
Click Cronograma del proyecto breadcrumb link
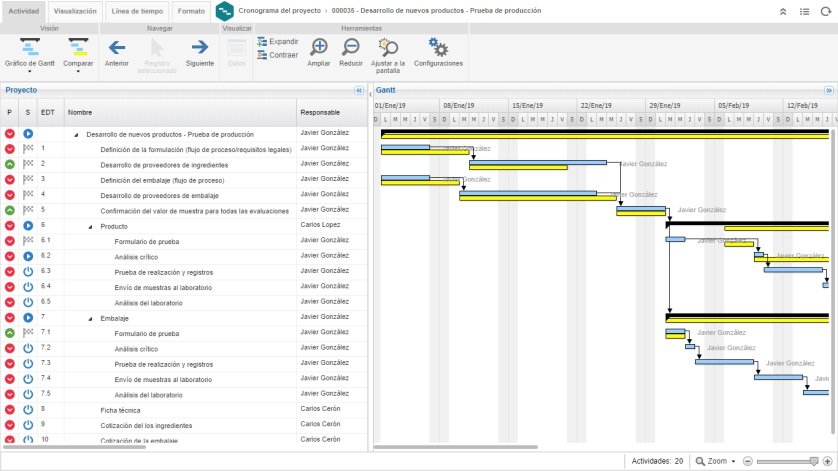click(280, 11)
